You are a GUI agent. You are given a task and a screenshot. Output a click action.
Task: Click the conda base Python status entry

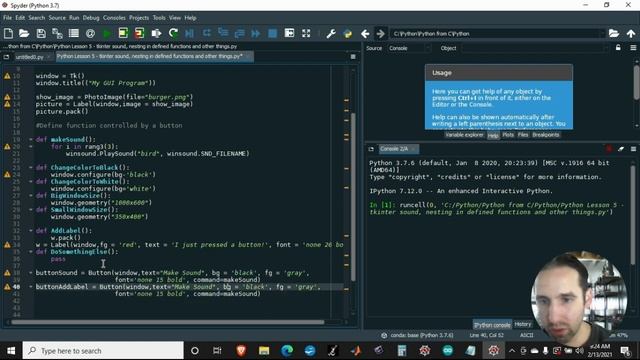417,335
